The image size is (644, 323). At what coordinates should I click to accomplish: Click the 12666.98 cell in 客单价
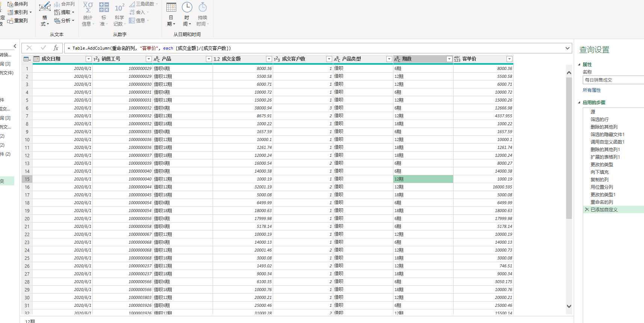pyautogui.click(x=484, y=108)
